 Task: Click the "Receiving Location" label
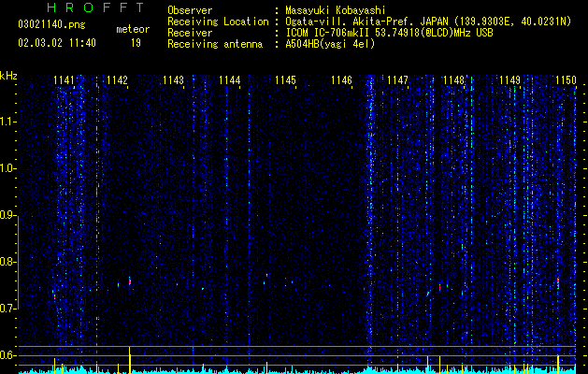(x=218, y=22)
